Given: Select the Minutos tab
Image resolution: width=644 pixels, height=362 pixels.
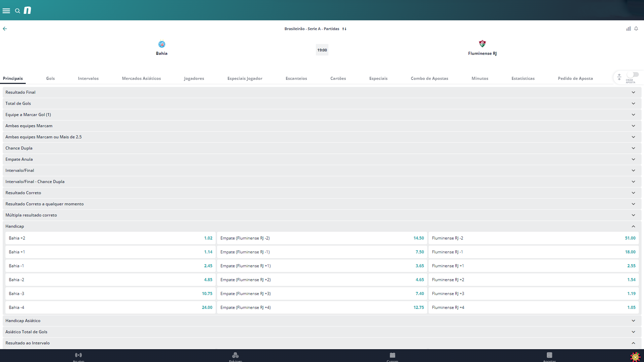Looking at the screenshot, I should coord(480,78).
